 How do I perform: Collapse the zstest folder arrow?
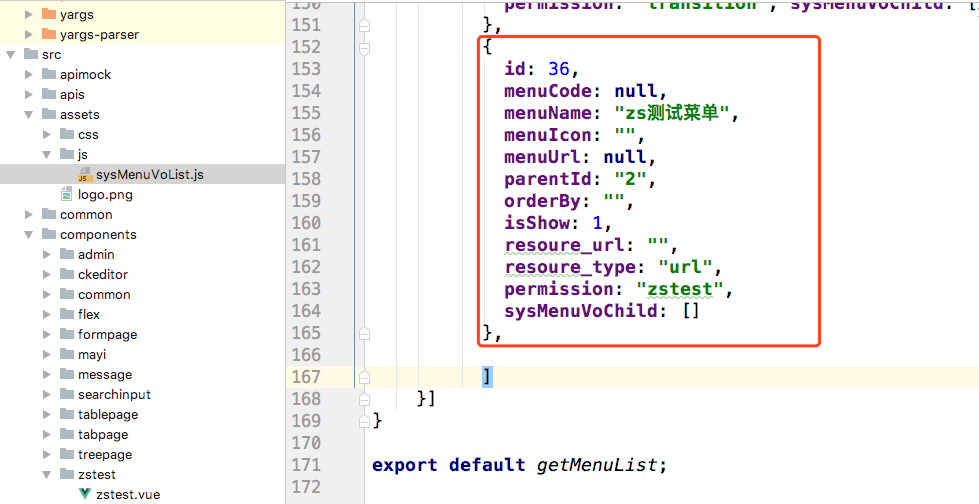(47, 474)
